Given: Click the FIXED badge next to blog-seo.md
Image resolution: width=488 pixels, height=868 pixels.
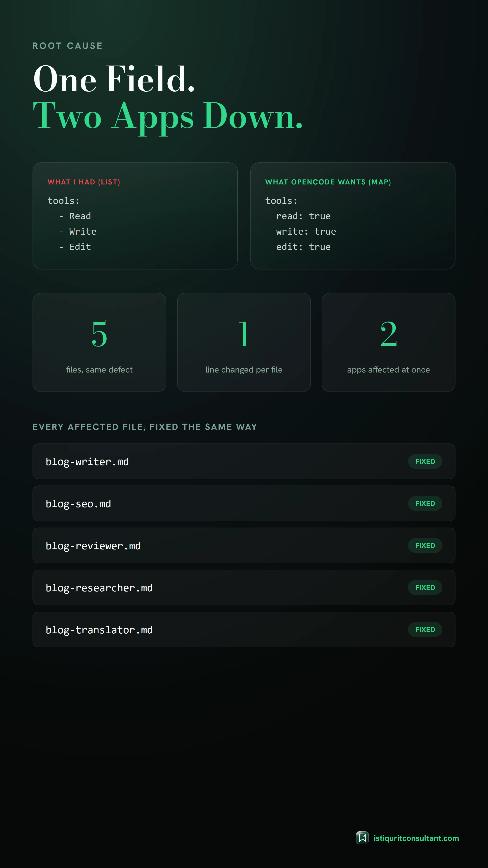Looking at the screenshot, I should click(x=425, y=503).
